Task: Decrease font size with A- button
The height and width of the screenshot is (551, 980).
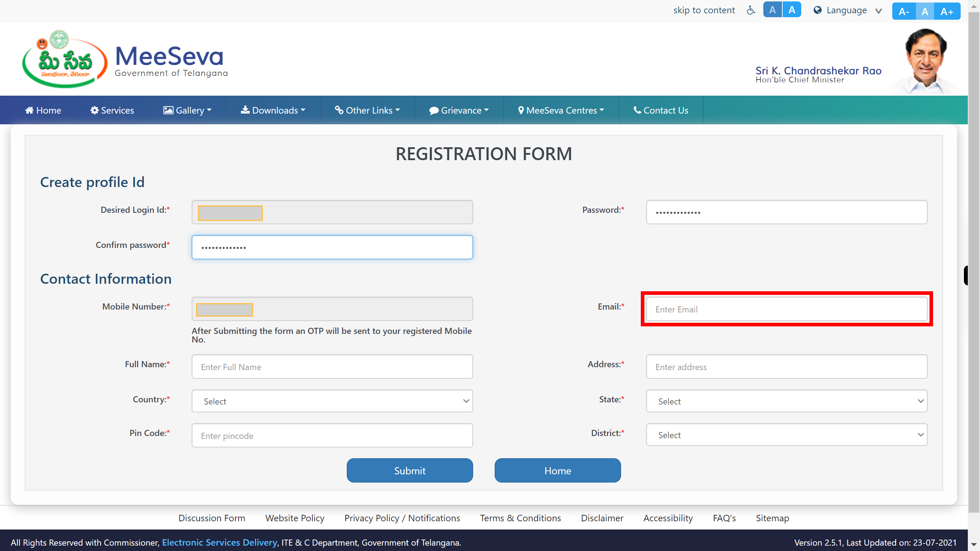Action: (x=904, y=11)
